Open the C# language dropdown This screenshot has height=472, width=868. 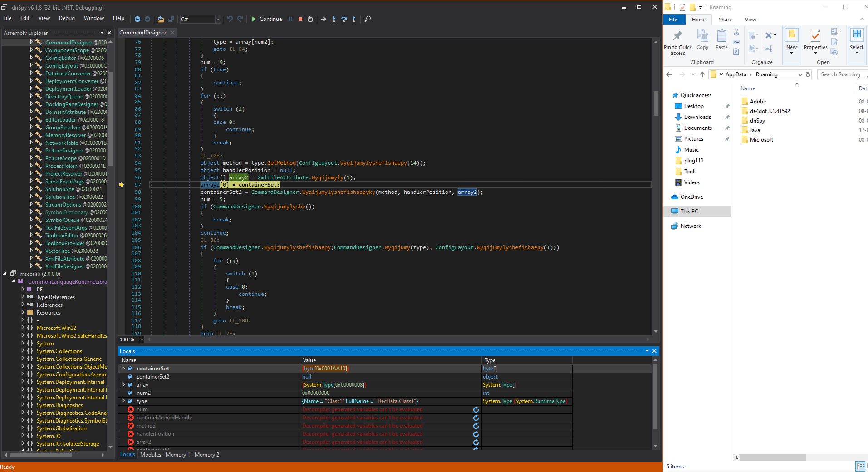pyautogui.click(x=218, y=19)
